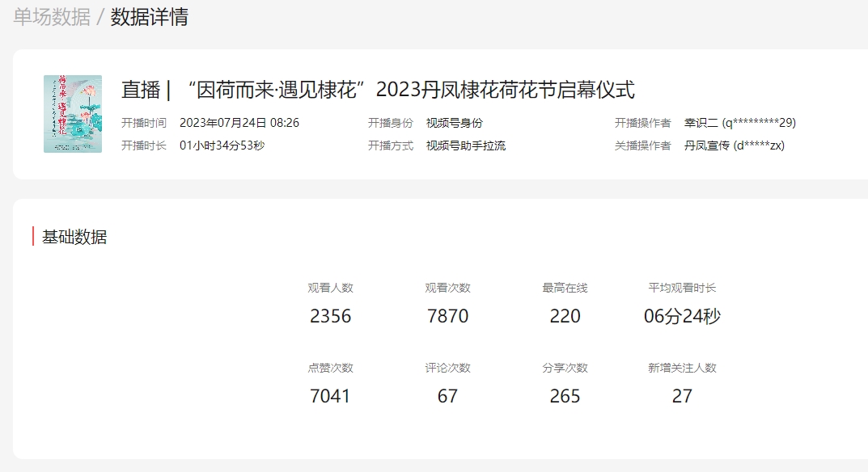Image resolution: width=868 pixels, height=472 pixels.
Task: Click the 视频号助手拉流 broadcast method value
Action: 465,145
